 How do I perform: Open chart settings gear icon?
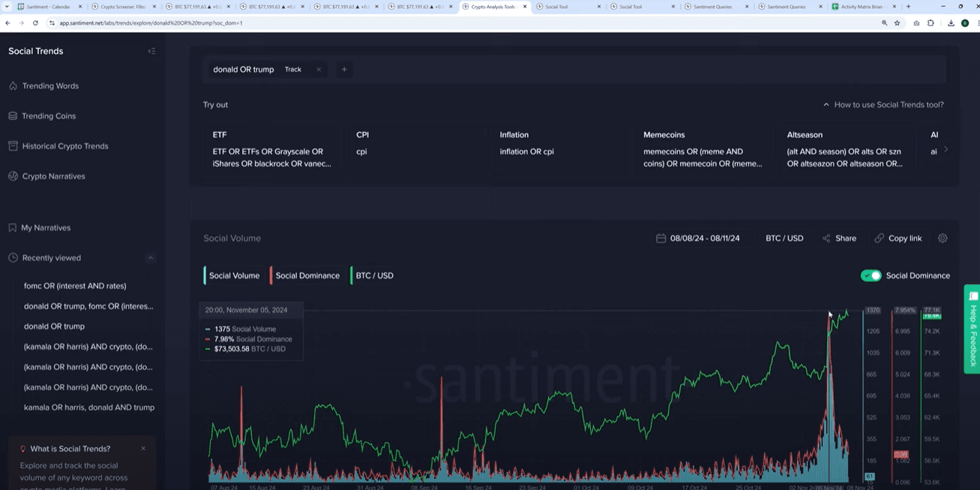943,239
